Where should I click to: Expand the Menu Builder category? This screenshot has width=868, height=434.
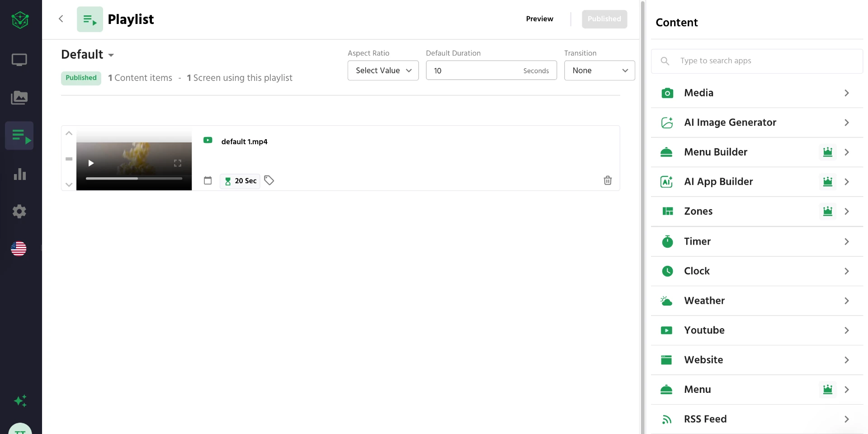click(x=757, y=152)
